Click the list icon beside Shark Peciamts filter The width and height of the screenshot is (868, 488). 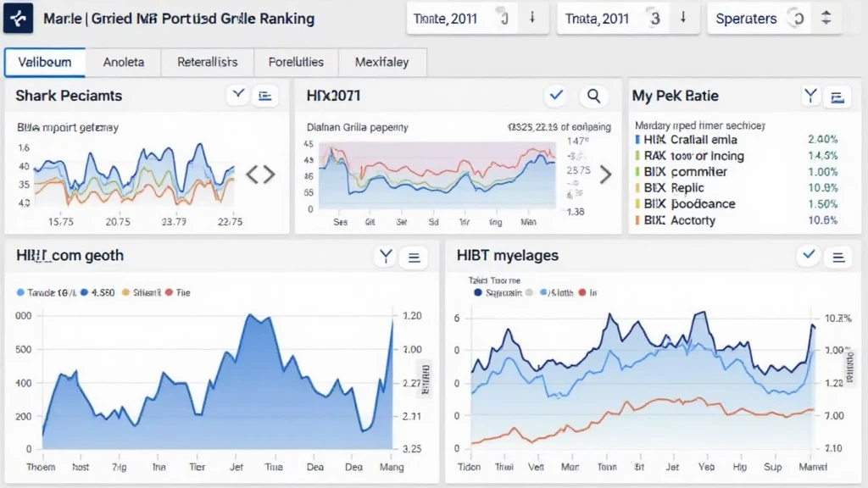265,96
